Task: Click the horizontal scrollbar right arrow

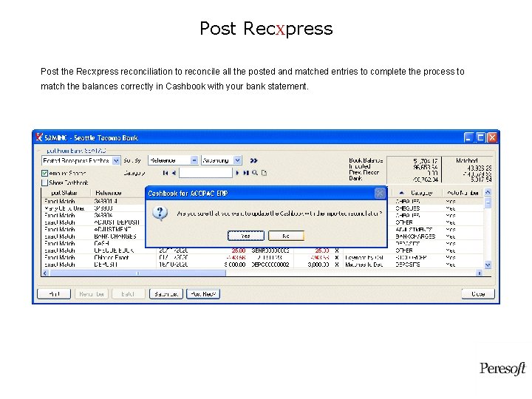Action: coord(480,273)
